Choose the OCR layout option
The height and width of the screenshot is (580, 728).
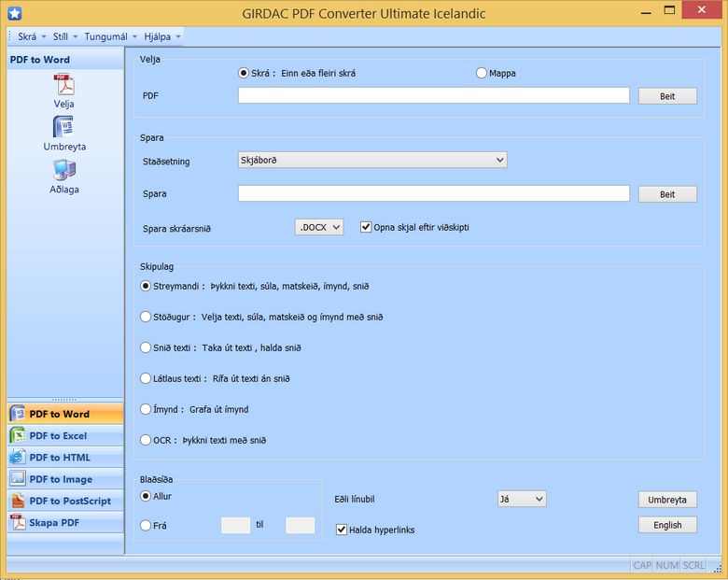tap(146, 440)
